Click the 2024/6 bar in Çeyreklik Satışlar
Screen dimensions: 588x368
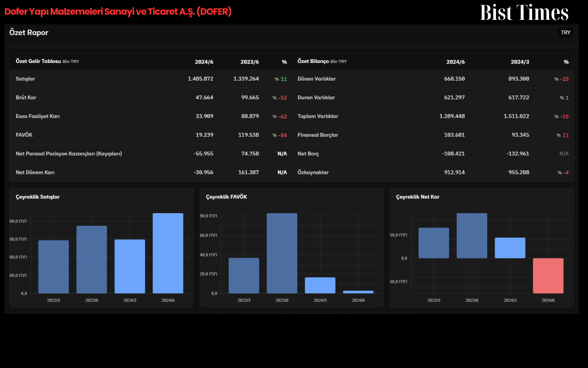tap(168, 253)
